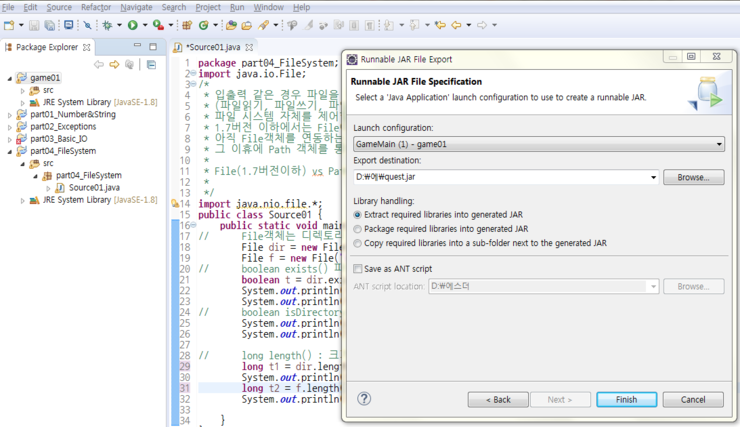Open the console monitor toolbar icon

[69, 25]
